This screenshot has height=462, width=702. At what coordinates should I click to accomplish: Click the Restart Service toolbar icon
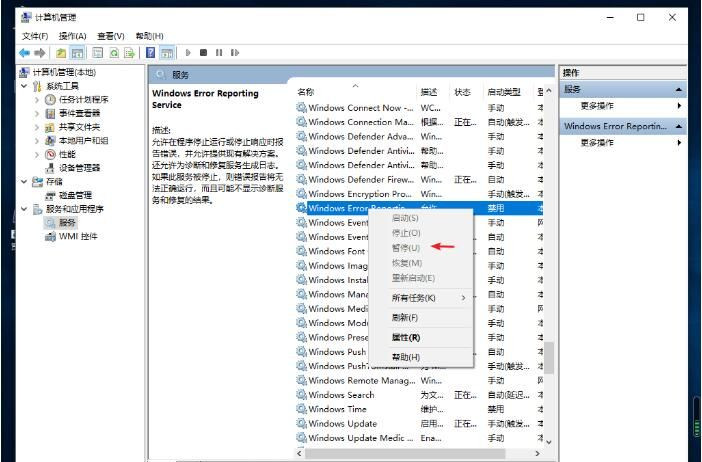pos(236,52)
